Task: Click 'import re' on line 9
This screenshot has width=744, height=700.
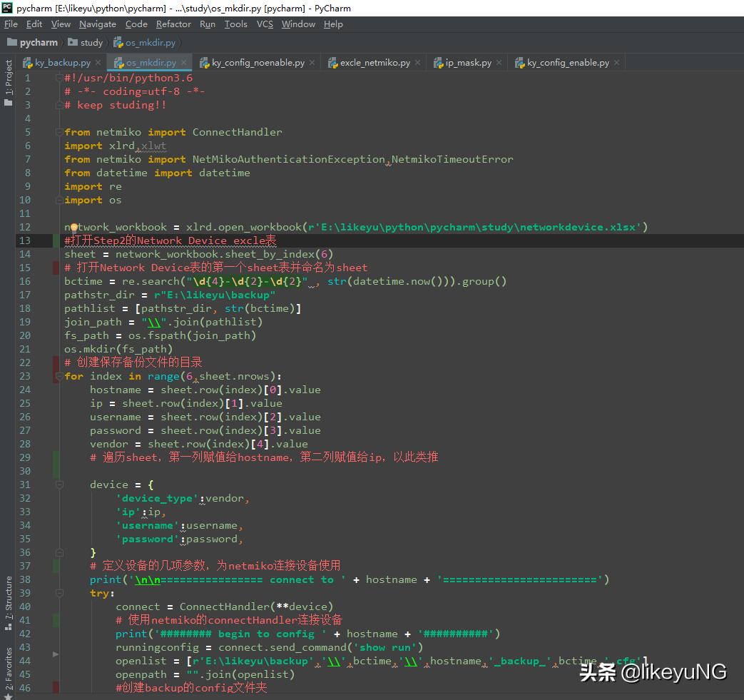Action: tap(93, 186)
